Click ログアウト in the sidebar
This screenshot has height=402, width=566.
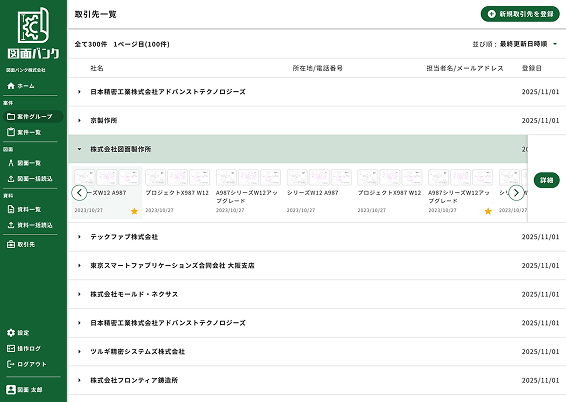coord(27,364)
